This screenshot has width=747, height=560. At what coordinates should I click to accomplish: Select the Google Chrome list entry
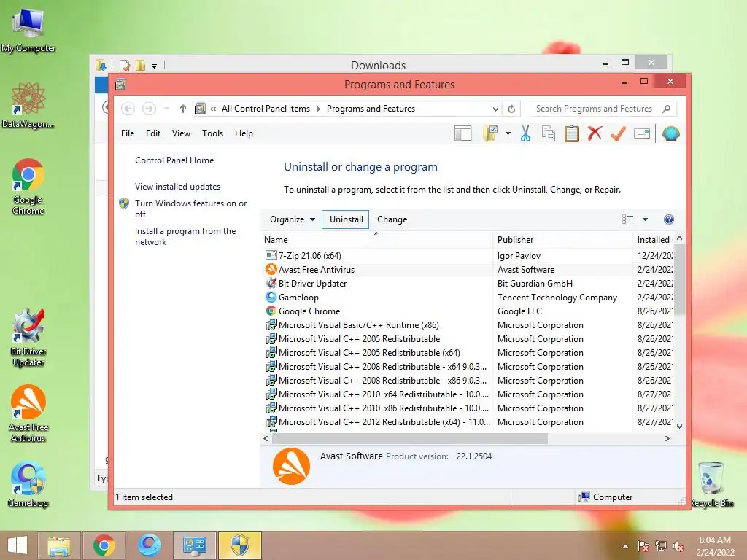point(468,311)
